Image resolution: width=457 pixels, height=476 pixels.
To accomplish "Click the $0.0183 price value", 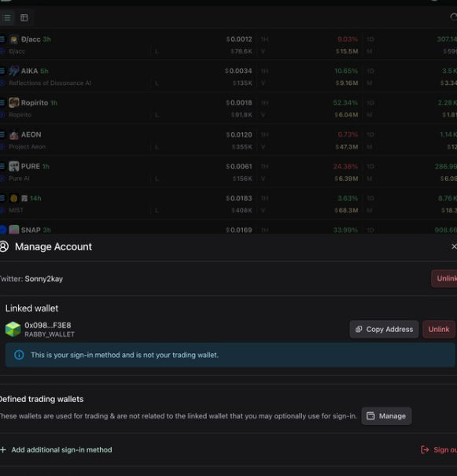I will [x=239, y=198].
